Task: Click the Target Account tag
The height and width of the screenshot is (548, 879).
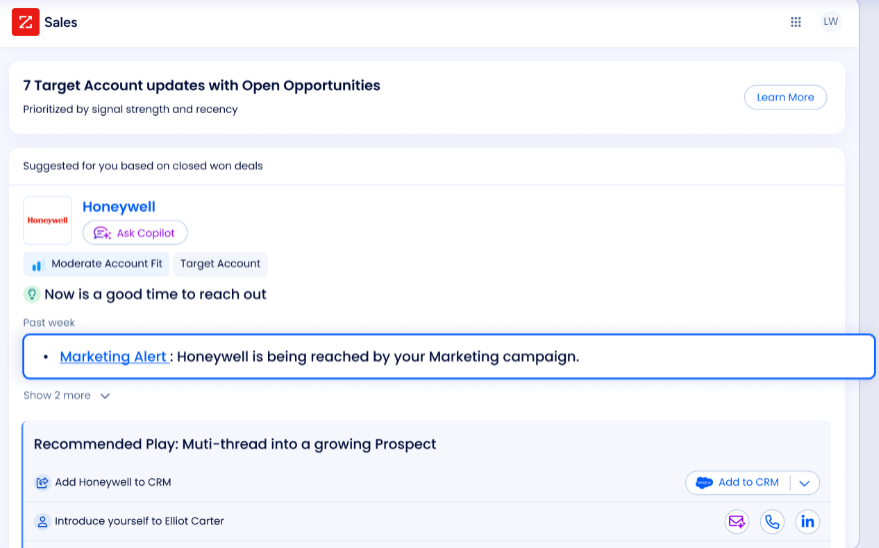Action: [x=220, y=264]
